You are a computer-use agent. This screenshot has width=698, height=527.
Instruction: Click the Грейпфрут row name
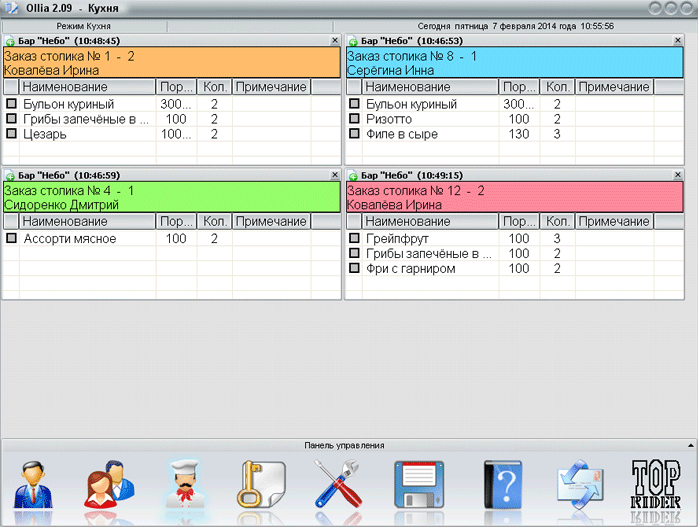coord(397,239)
